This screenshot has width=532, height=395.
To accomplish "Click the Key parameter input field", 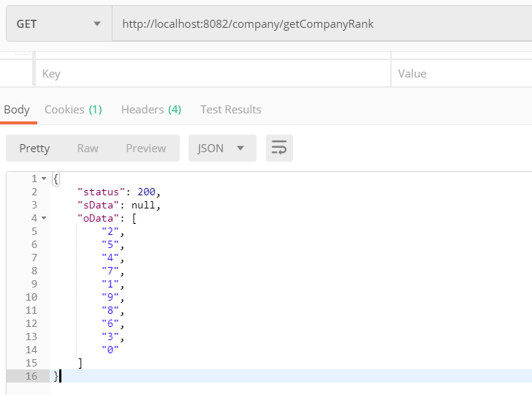I will pos(213,74).
